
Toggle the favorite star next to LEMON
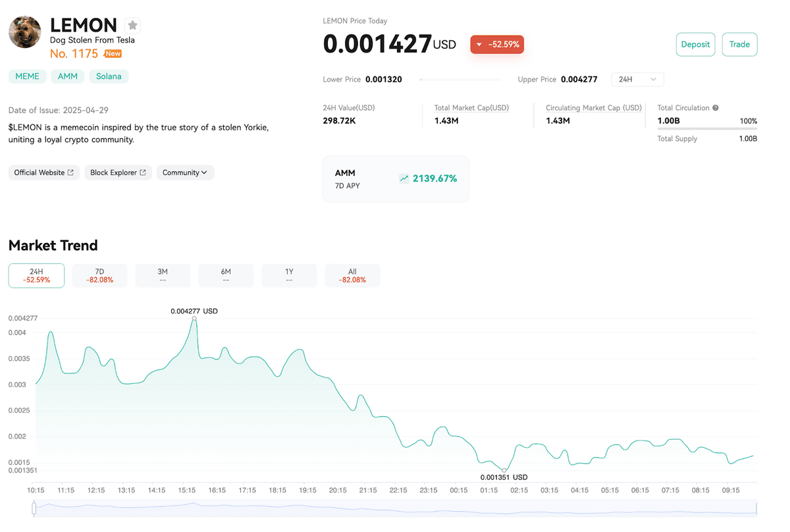[132, 25]
